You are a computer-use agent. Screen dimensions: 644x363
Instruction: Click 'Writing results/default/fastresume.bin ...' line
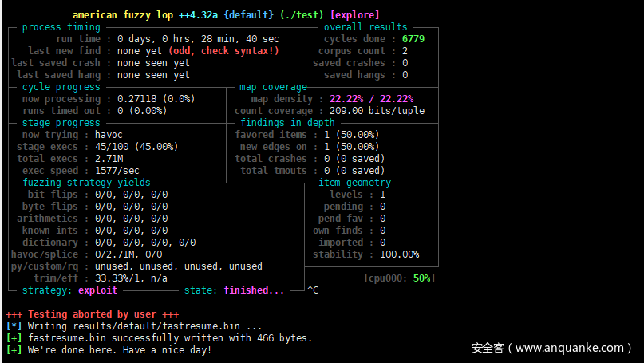tap(144, 326)
